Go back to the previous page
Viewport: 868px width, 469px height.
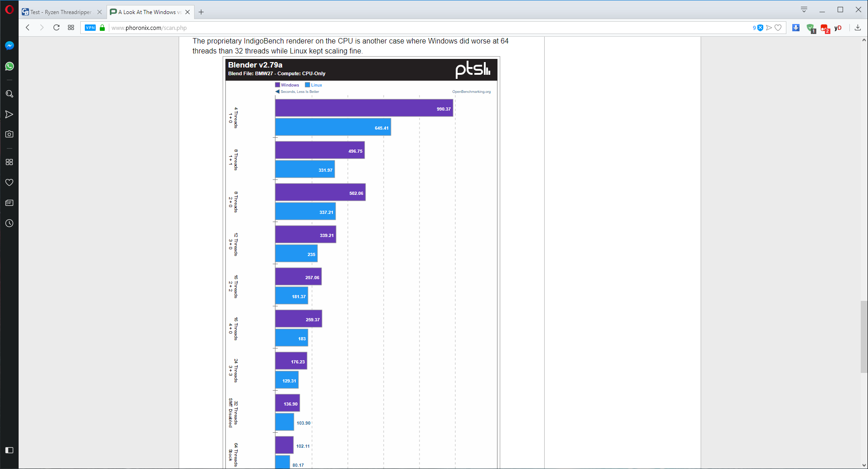click(x=28, y=28)
